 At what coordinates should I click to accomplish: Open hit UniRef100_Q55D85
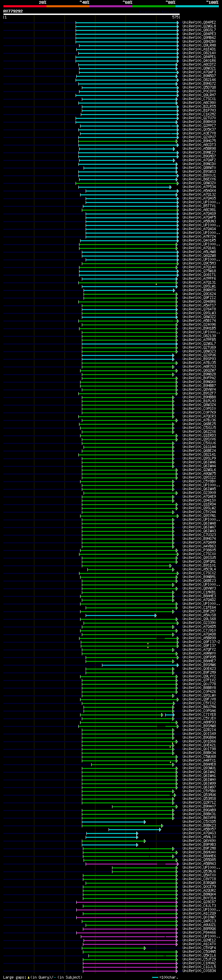(x=199, y=860)
